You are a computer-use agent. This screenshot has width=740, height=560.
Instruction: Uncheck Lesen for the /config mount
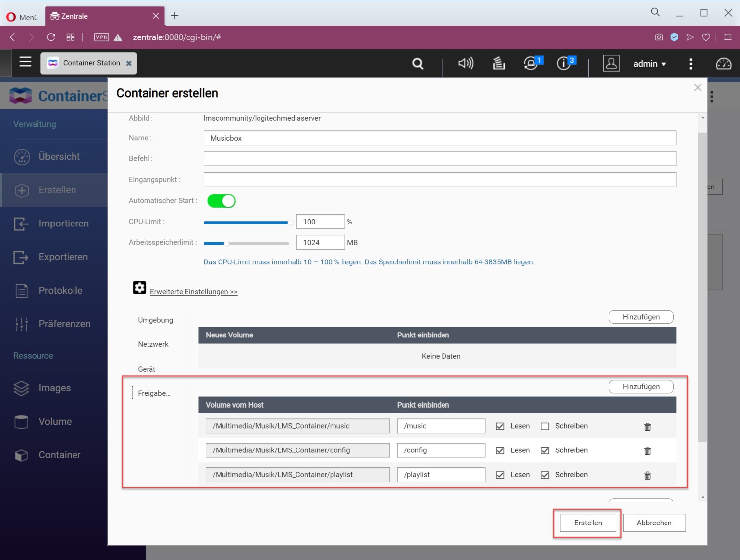[500, 450]
